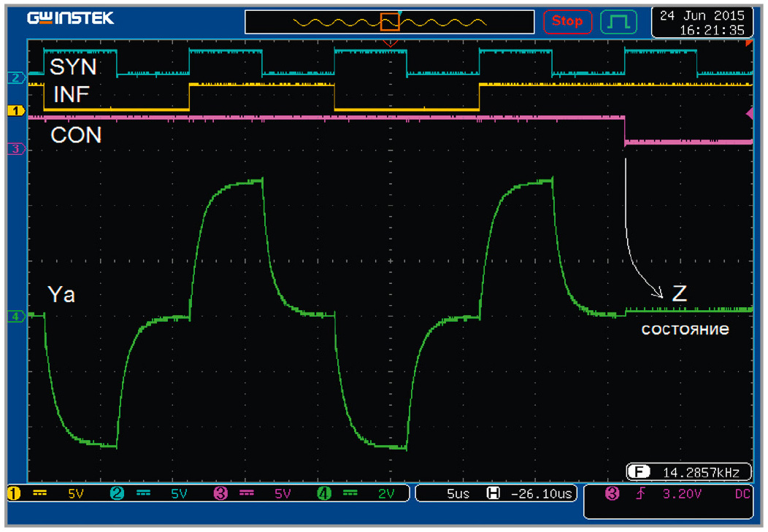
Task: Click the orange window box in overview
Action: (390, 22)
